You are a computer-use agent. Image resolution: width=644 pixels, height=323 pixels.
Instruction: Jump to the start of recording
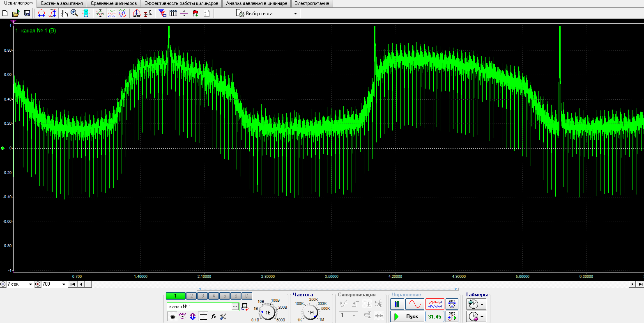(x=72, y=284)
